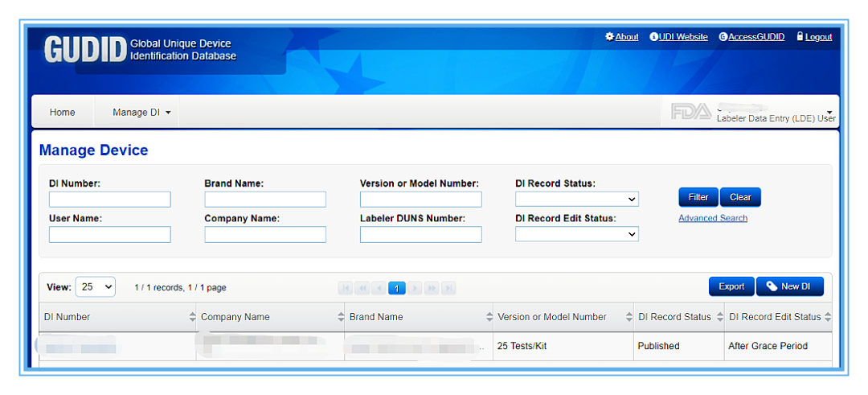Sort by Company Name column arrows

point(341,318)
